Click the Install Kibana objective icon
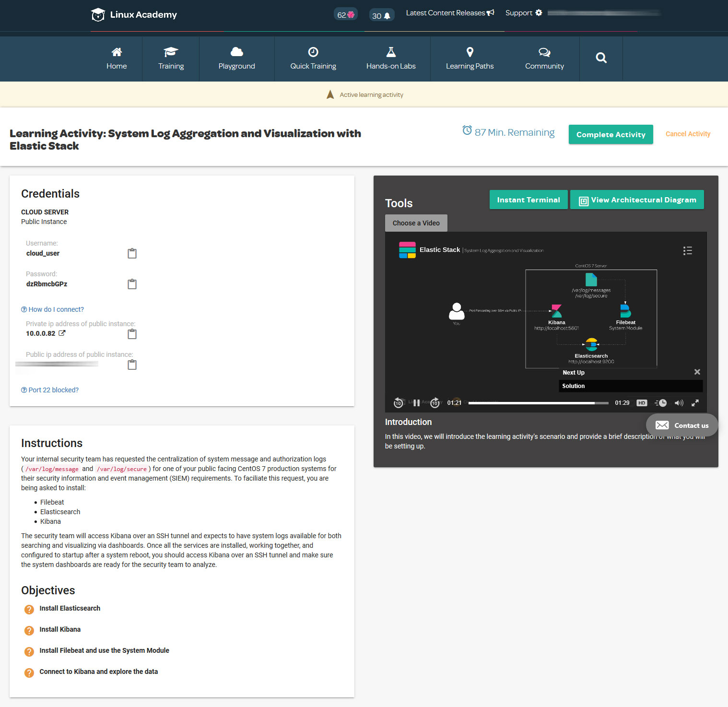 (x=29, y=630)
